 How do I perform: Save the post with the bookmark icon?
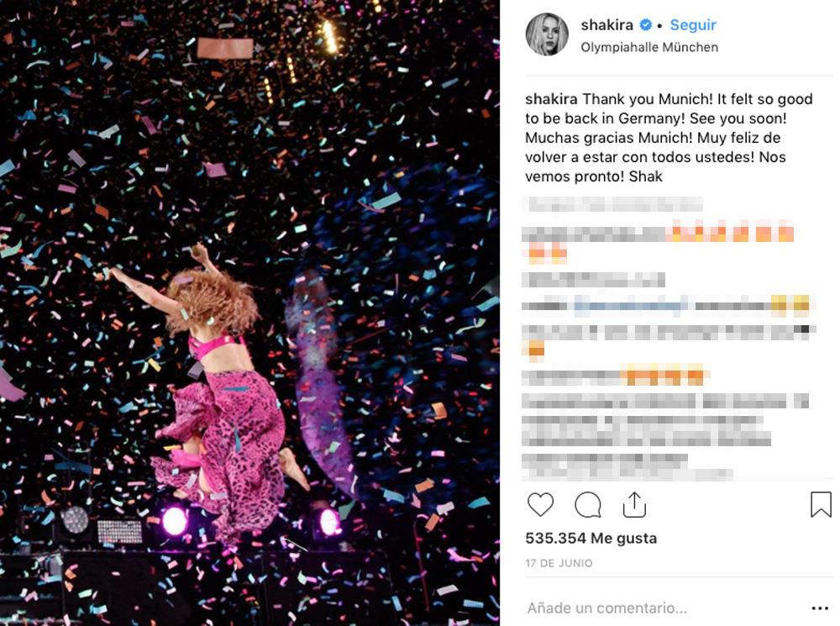click(820, 505)
